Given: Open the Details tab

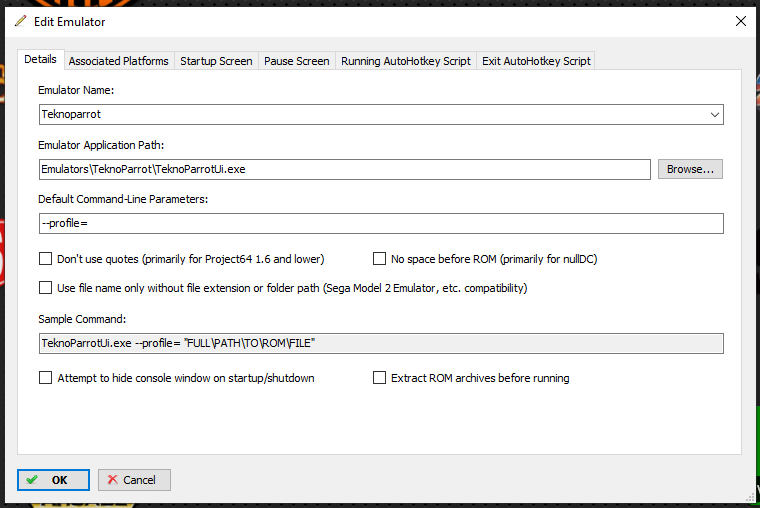Looking at the screenshot, I should [41, 60].
